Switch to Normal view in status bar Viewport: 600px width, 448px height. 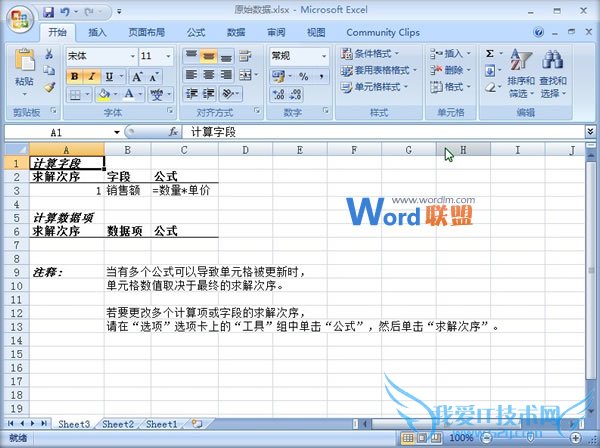tap(408, 437)
